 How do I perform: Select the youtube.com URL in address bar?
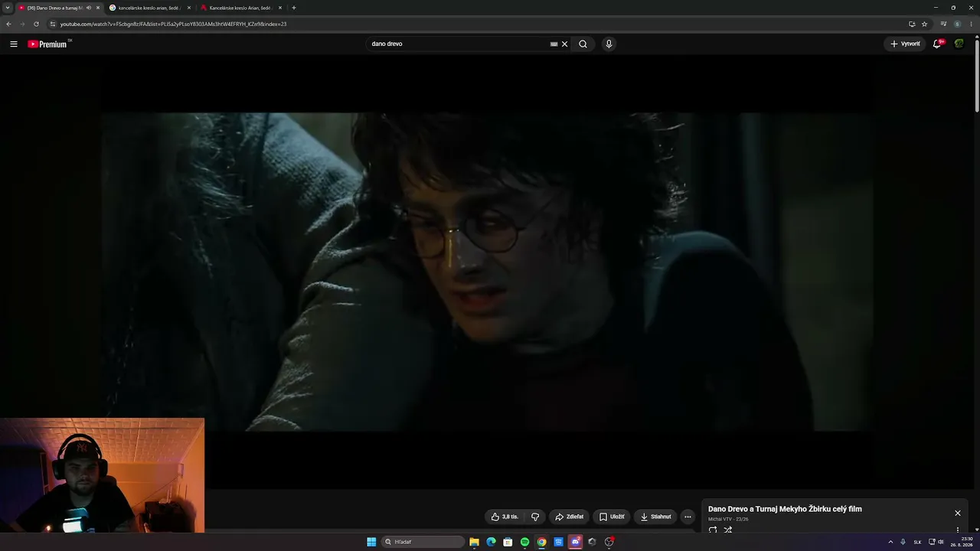(173, 24)
